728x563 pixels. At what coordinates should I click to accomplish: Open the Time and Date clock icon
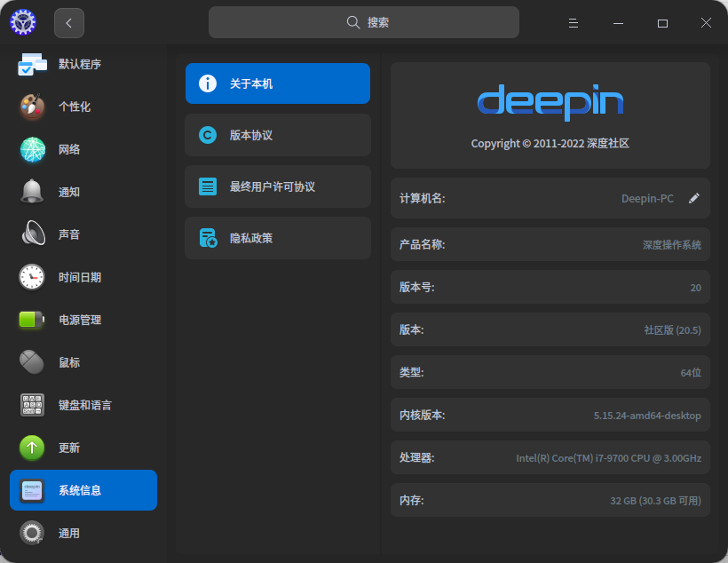tap(32, 277)
